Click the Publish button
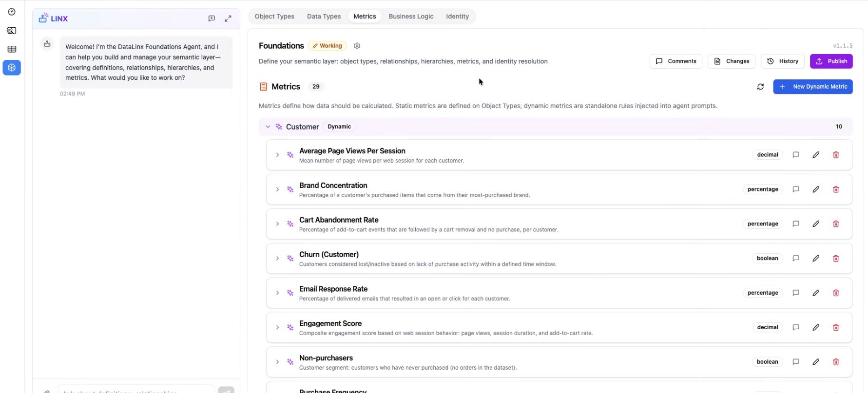868x393 pixels. tap(831, 61)
